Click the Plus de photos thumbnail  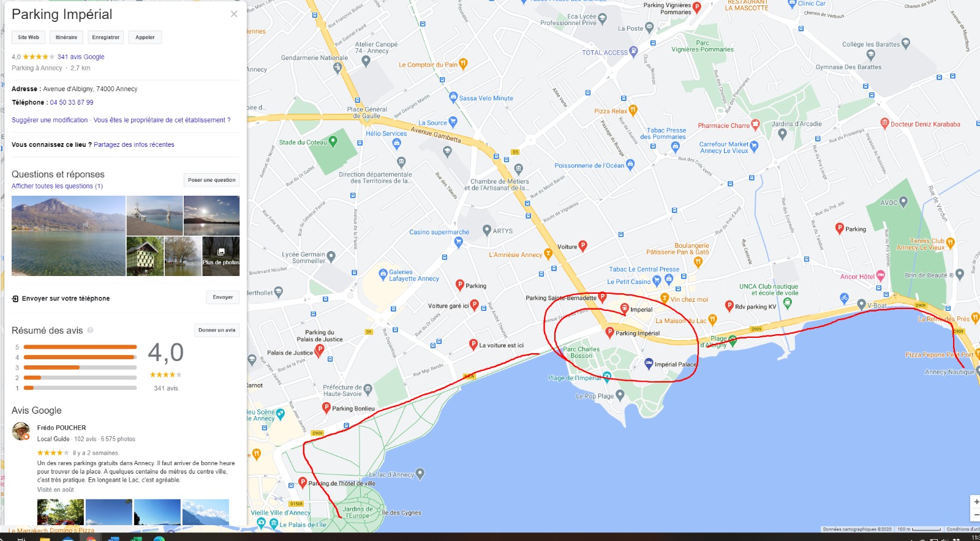221,256
